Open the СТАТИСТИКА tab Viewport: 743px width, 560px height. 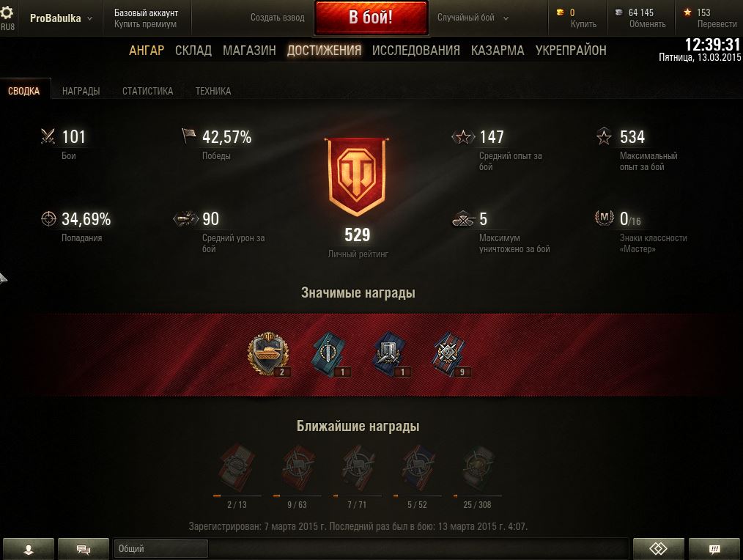[147, 91]
